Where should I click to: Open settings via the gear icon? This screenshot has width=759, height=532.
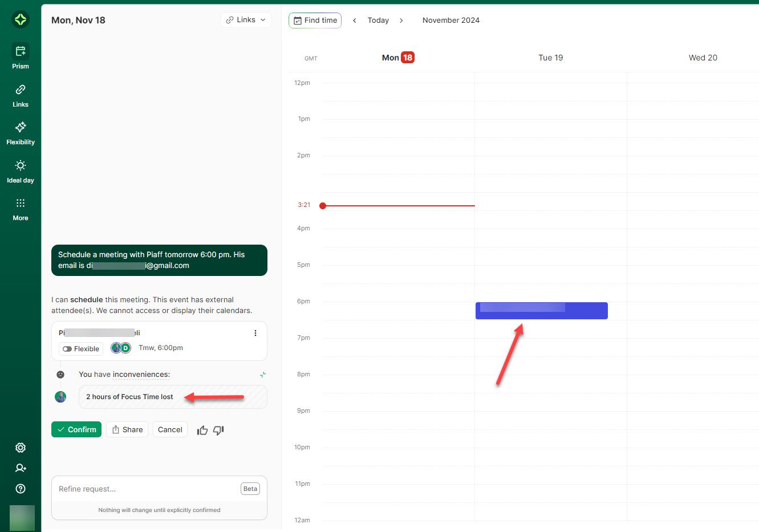[21, 448]
